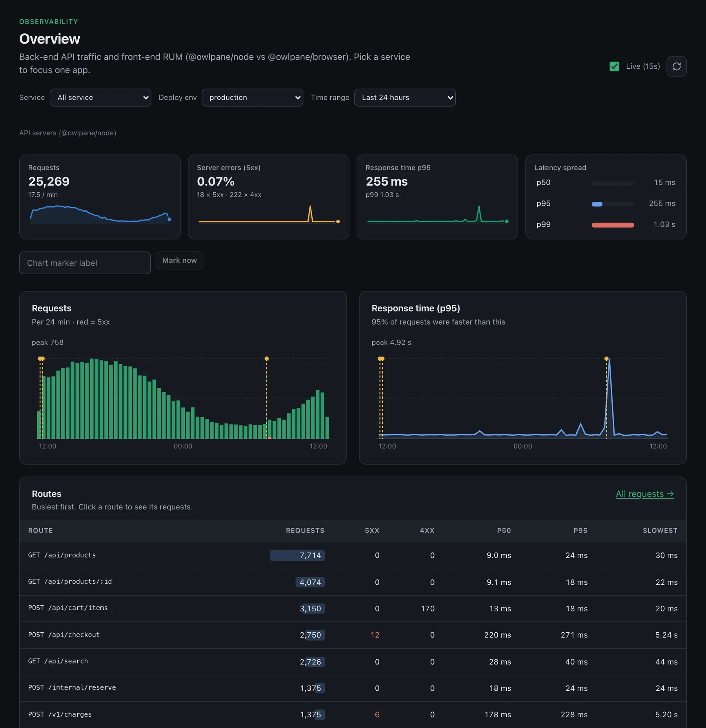The image size is (706, 728).
Task: Click the 12 errors cell for checkout
Action: (375, 635)
